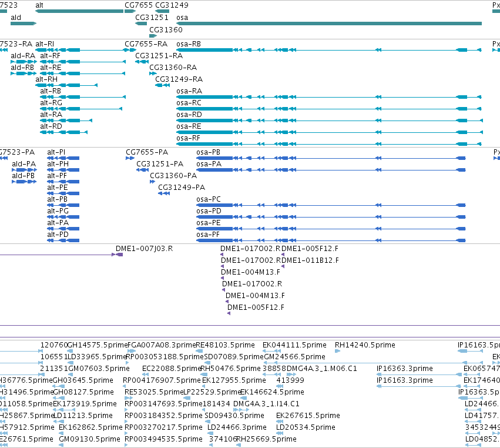
Task: Select protein CG31249-PA
Action: (x=164, y=193)
